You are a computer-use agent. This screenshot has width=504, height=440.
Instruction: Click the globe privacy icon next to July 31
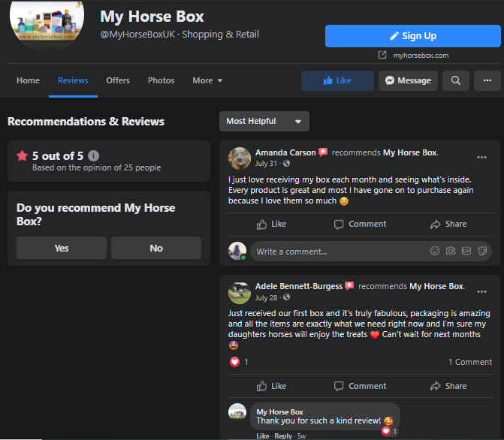tap(286, 163)
